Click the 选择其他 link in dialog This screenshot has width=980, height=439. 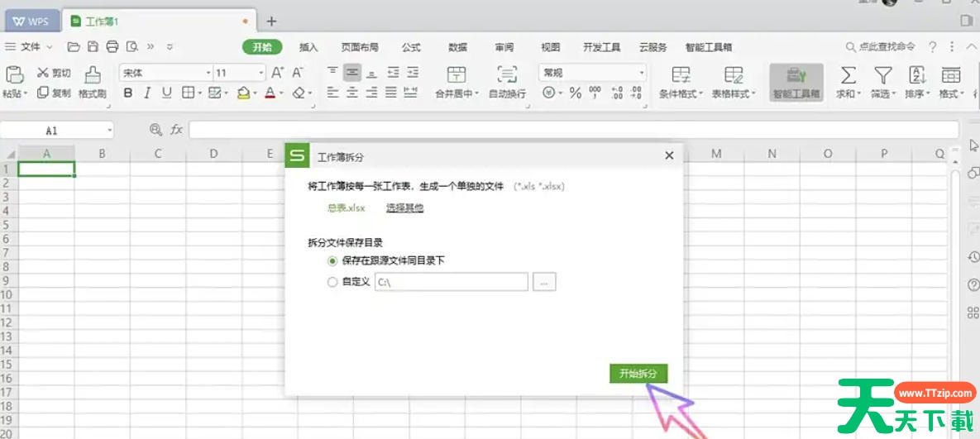(404, 208)
